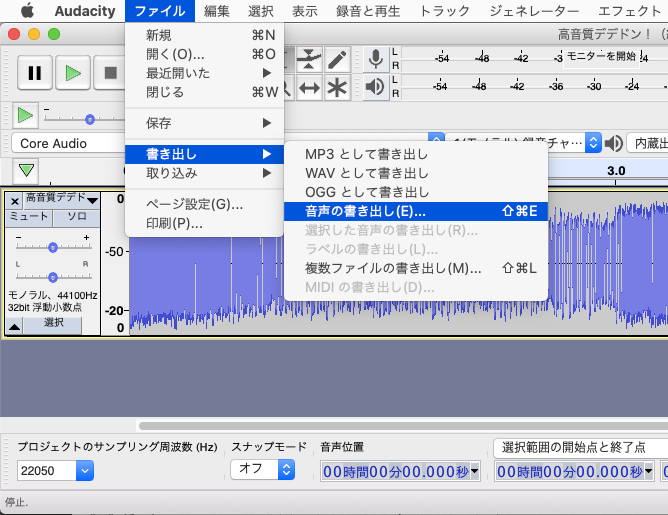Open the snap mode オフ dropdown
The height and width of the screenshot is (515, 668).
click(x=263, y=469)
